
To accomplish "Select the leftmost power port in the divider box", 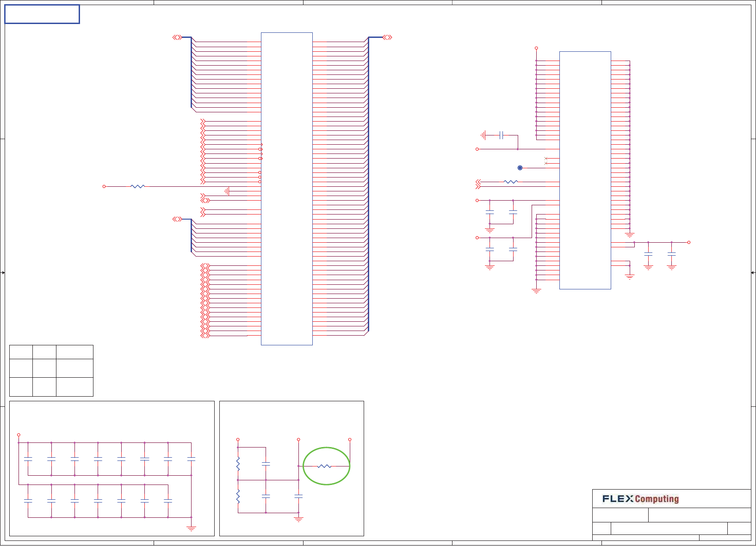I will point(238,439).
